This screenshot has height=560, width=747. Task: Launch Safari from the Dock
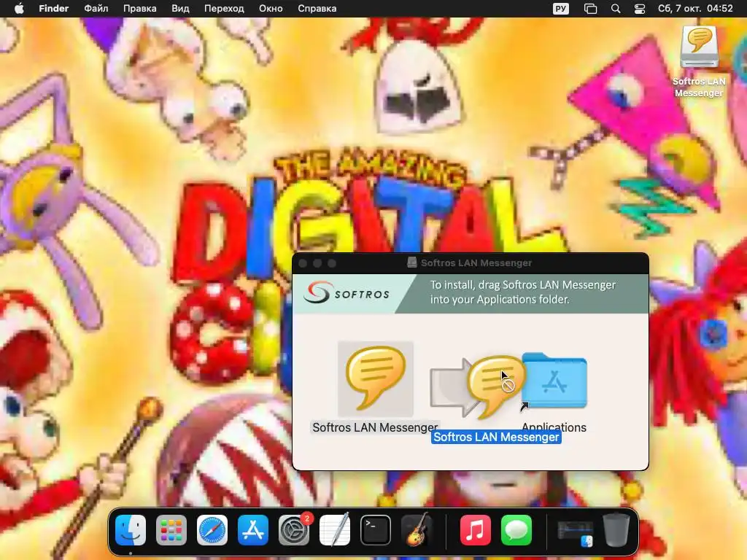(212, 530)
